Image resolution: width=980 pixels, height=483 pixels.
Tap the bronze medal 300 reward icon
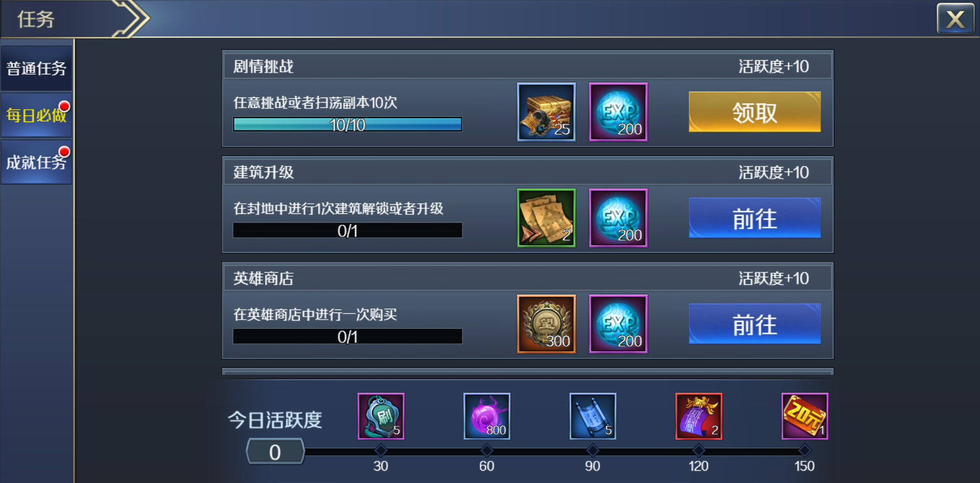pyautogui.click(x=546, y=324)
